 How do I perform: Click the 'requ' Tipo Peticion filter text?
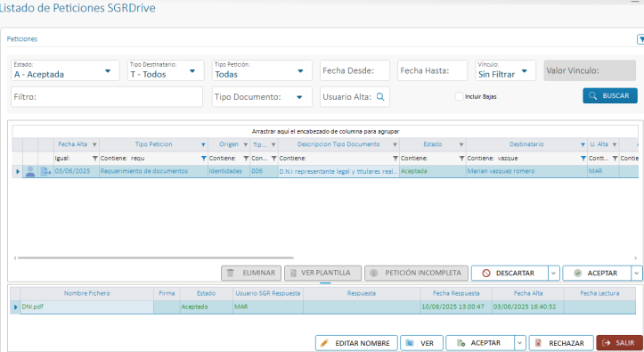pos(137,159)
